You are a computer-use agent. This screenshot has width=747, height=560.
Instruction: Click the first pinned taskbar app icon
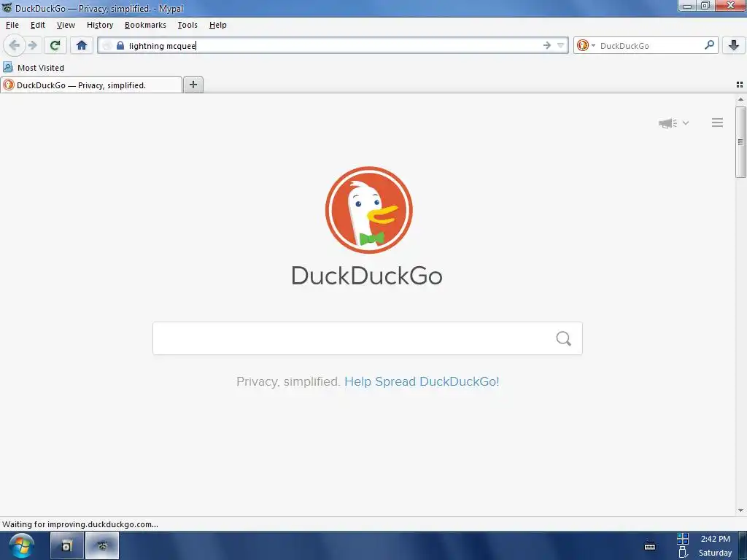point(66,546)
